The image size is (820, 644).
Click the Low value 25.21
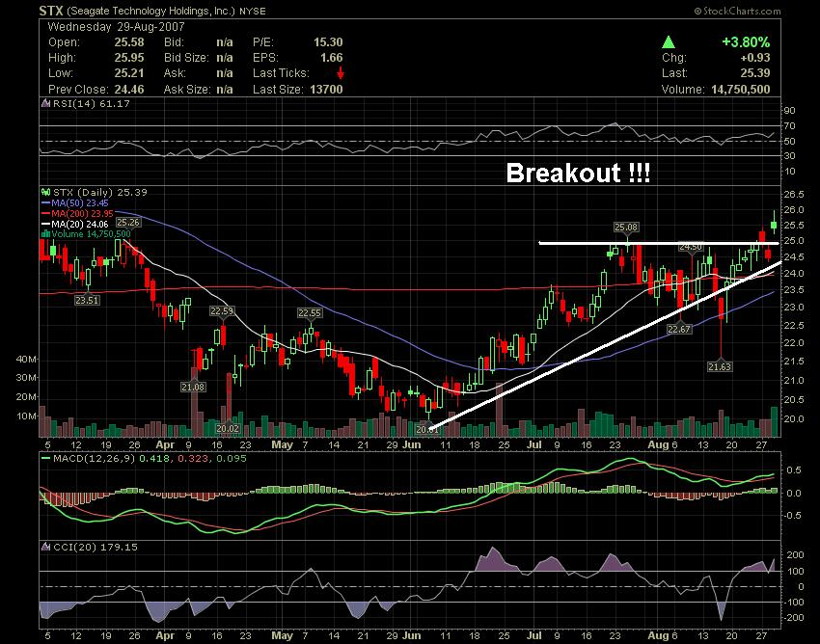coord(129,73)
